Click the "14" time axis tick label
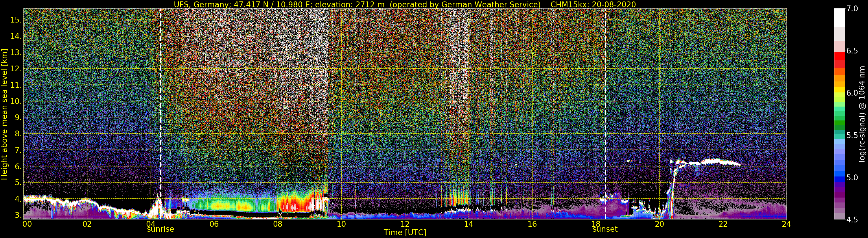 point(468,224)
